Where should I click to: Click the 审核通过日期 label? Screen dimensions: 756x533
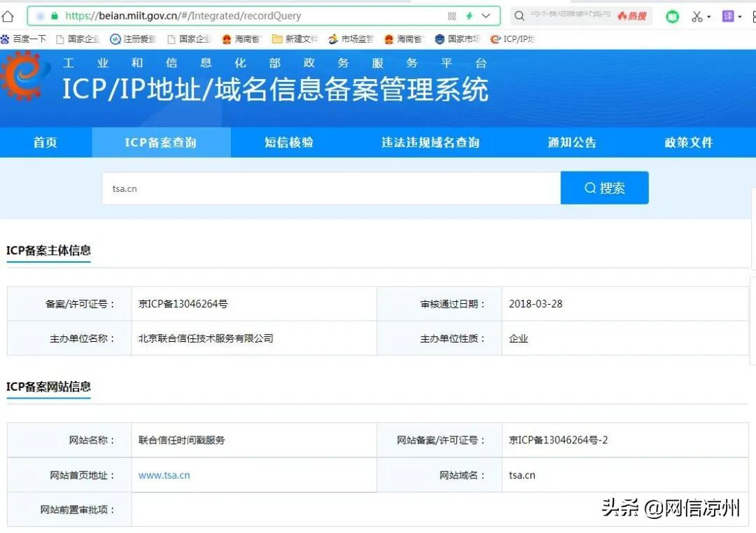453,304
